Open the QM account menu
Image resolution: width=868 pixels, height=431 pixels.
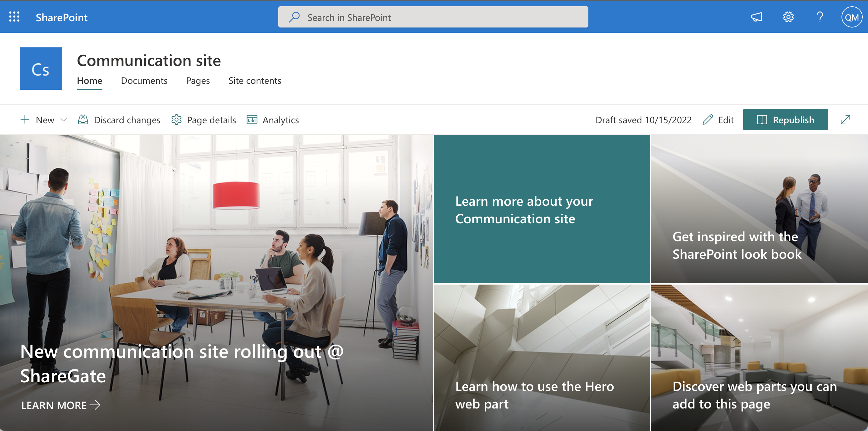[851, 17]
